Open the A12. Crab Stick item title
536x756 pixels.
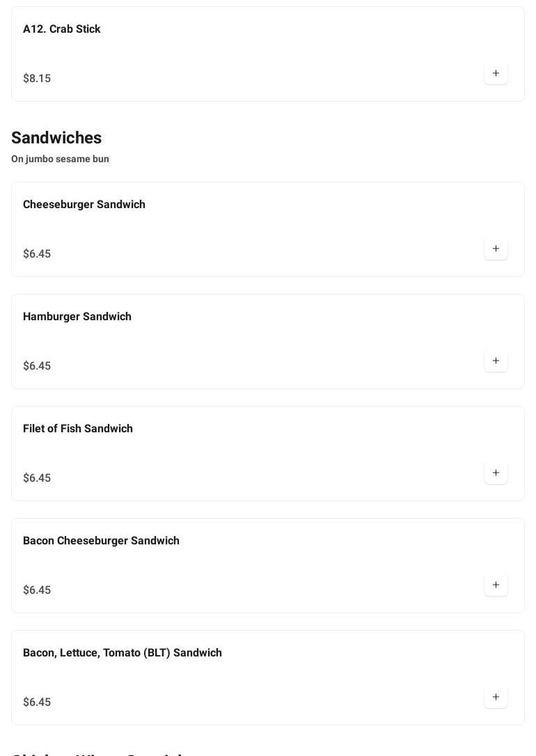pyautogui.click(x=62, y=29)
